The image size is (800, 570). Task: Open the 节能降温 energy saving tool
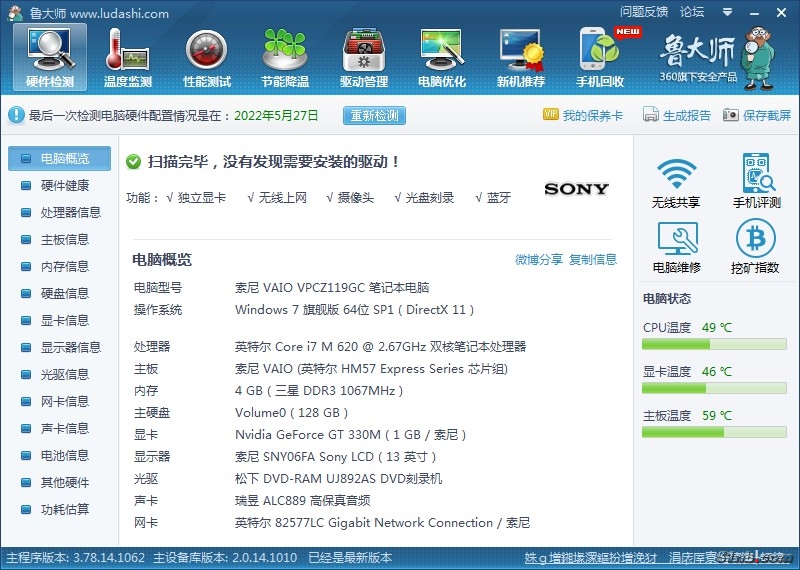(285, 57)
